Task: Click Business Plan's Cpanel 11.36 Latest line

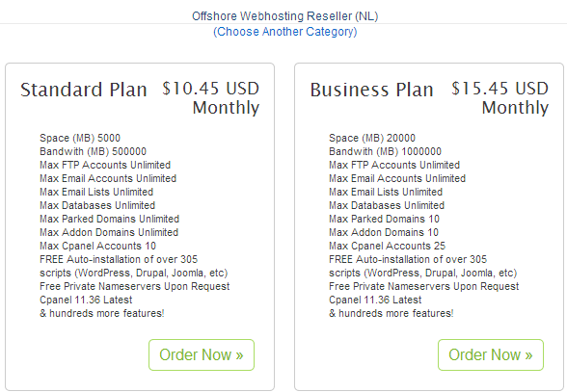Action: click(x=375, y=300)
